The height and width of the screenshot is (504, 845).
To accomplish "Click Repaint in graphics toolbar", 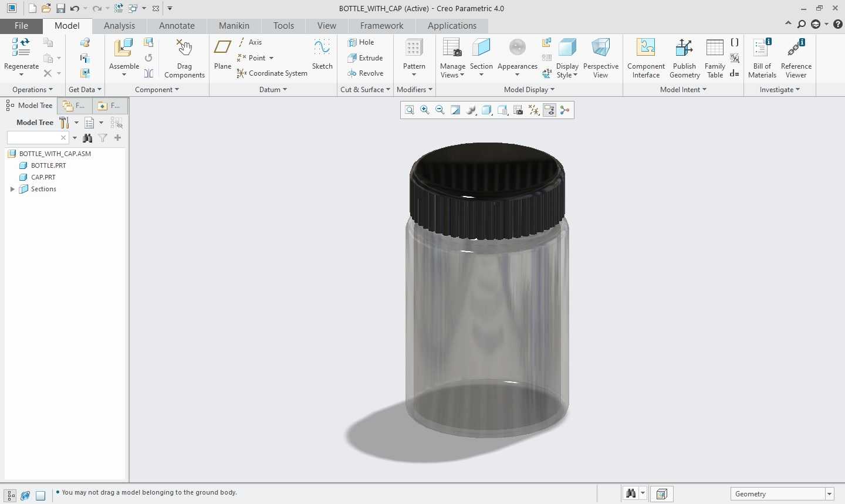I will point(456,110).
